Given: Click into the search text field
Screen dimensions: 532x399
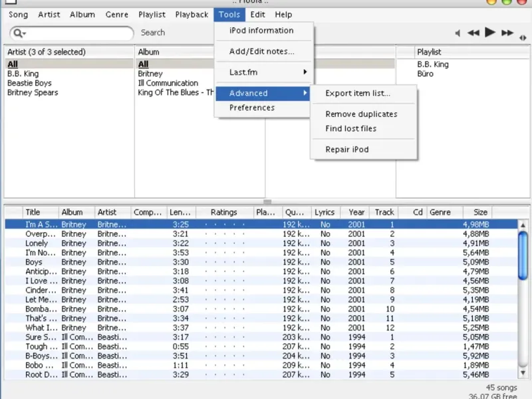Looking at the screenshot, I should tap(78, 33).
